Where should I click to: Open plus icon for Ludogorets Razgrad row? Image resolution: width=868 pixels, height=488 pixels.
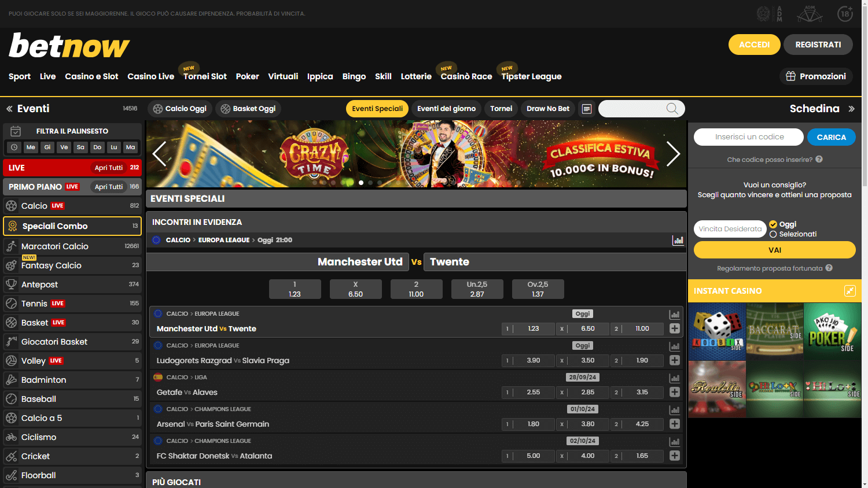pyautogui.click(x=675, y=360)
